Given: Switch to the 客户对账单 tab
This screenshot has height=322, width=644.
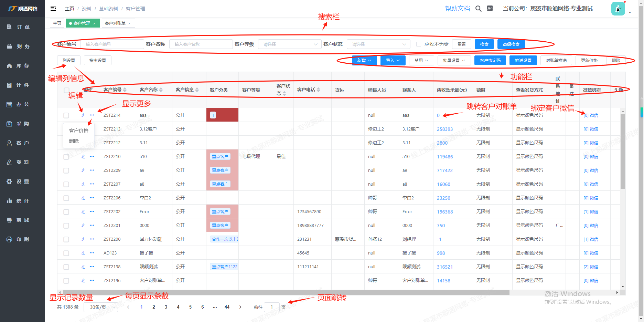Looking at the screenshot, I should click(118, 23).
